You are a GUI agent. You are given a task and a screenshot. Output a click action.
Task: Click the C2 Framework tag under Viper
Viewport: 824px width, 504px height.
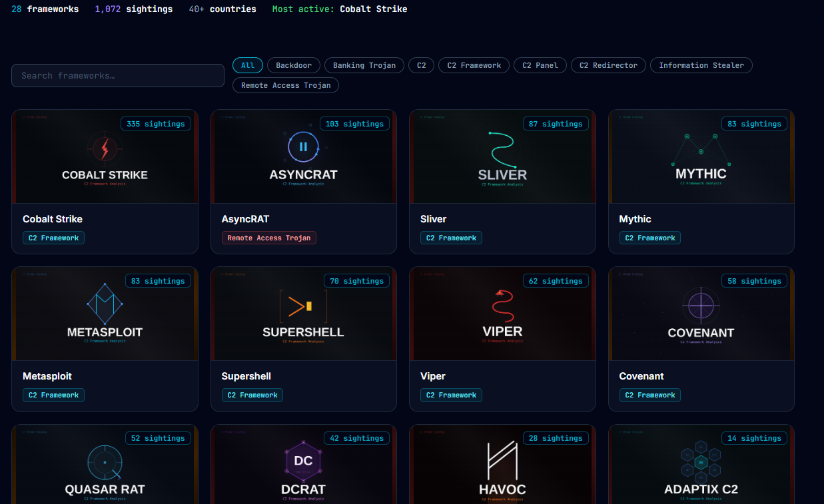pyautogui.click(x=451, y=395)
